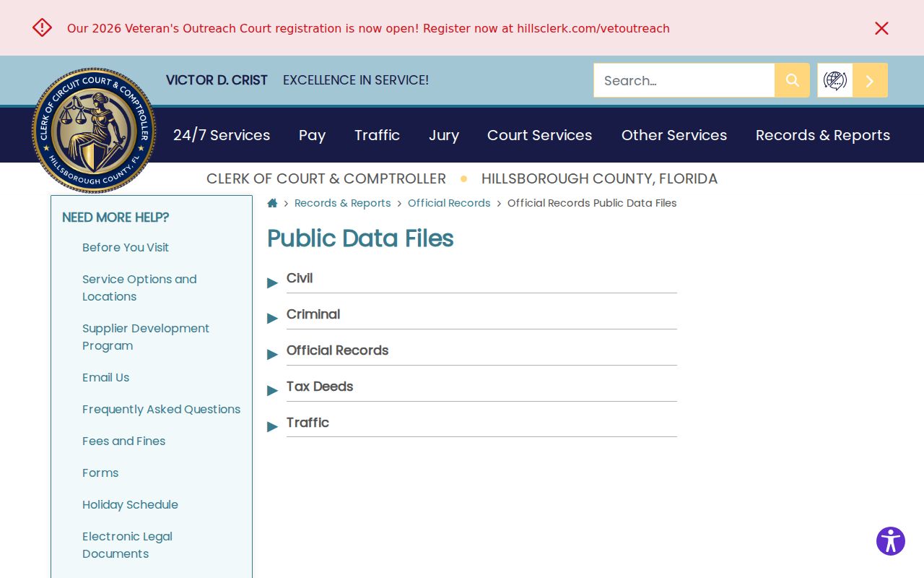924x578 pixels.
Task: Click the Public Data Files heading
Action: (x=360, y=238)
